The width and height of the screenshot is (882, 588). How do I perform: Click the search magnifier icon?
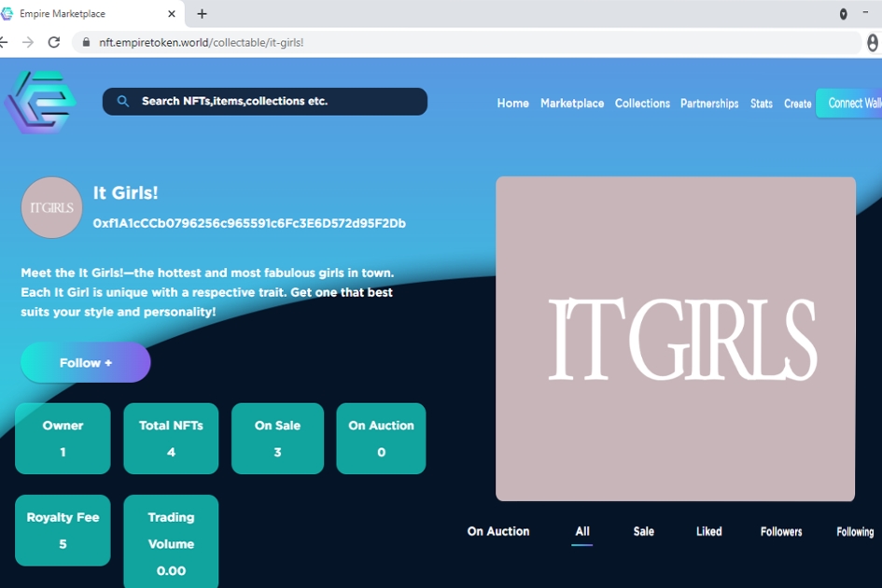point(122,102)
